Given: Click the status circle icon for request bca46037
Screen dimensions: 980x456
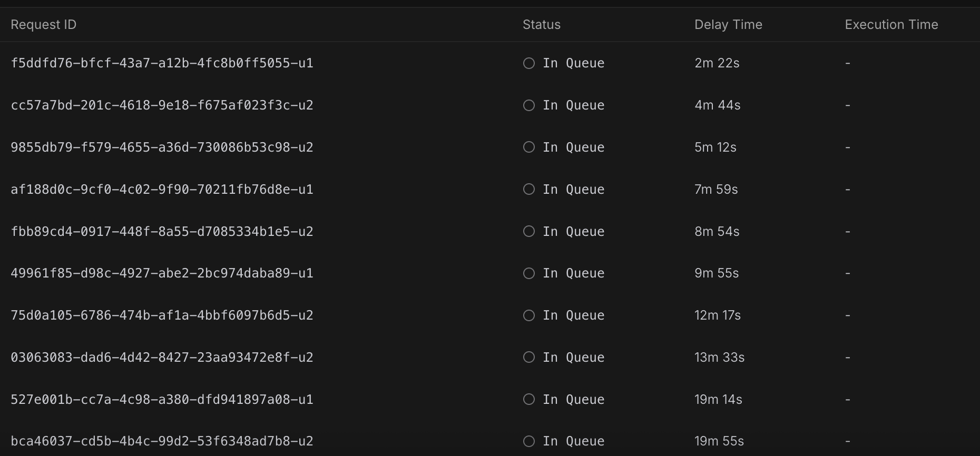Looking at the screenshot, I should (529, 441).
